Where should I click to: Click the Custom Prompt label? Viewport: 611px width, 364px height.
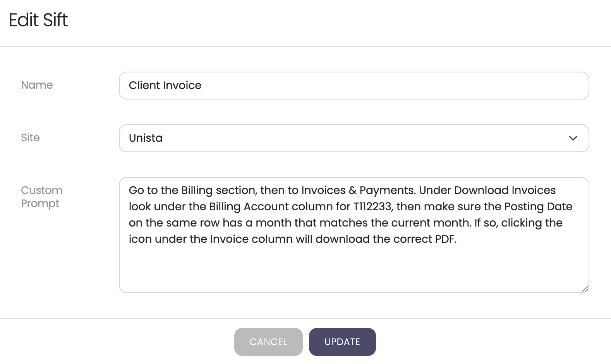click(41, 197)
